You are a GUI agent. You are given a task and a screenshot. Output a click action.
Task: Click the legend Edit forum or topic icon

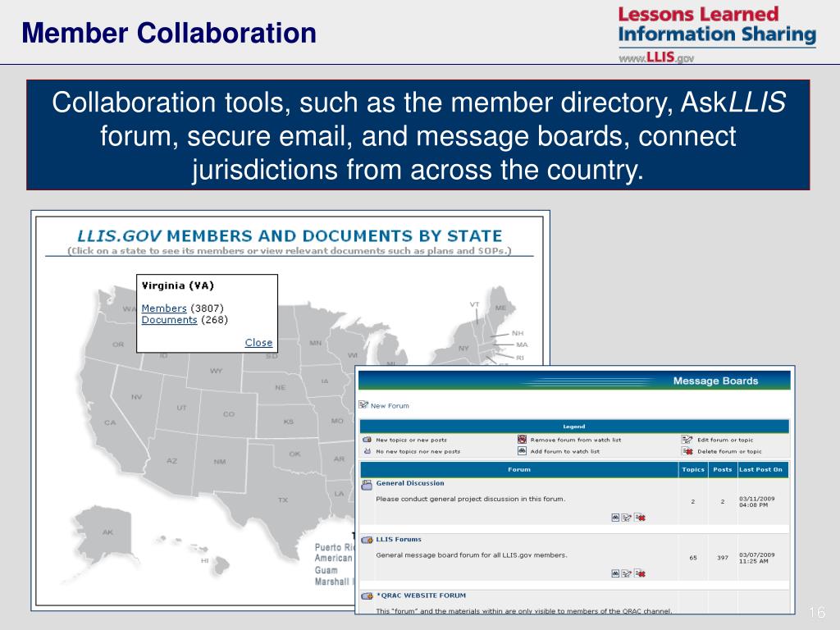pyautogui.click(x=687, y=440)
